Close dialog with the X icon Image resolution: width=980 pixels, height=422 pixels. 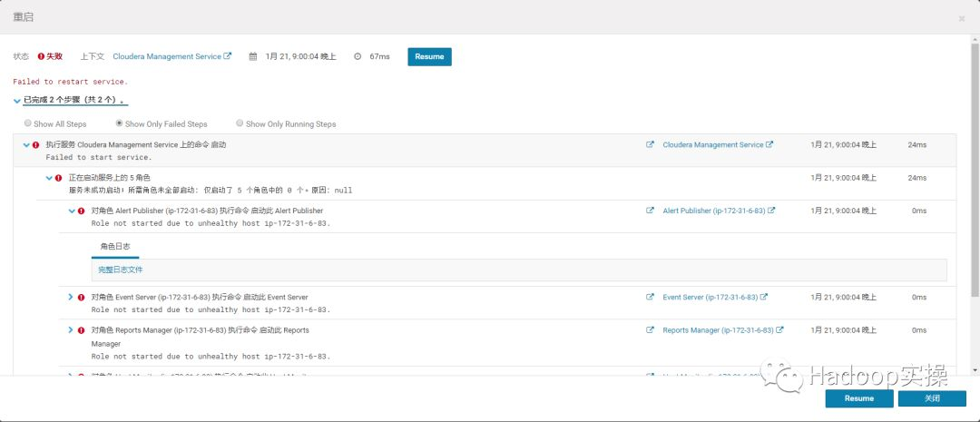tap(962, 19)
